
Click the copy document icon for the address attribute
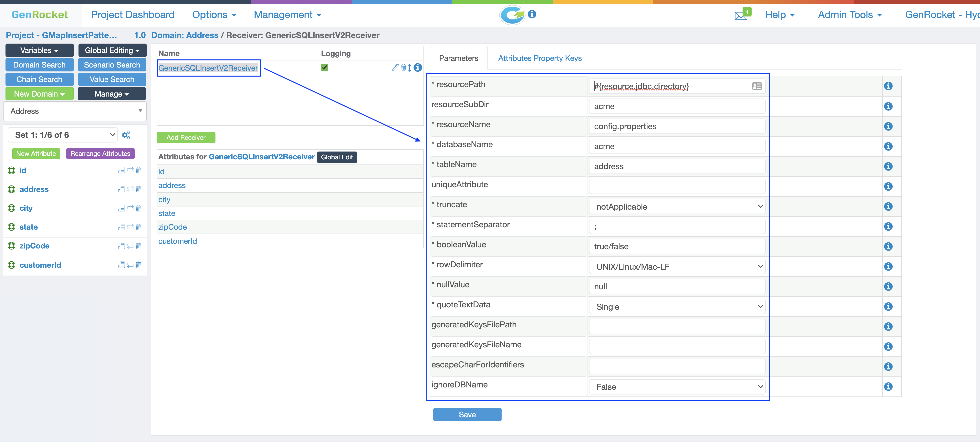121,189
